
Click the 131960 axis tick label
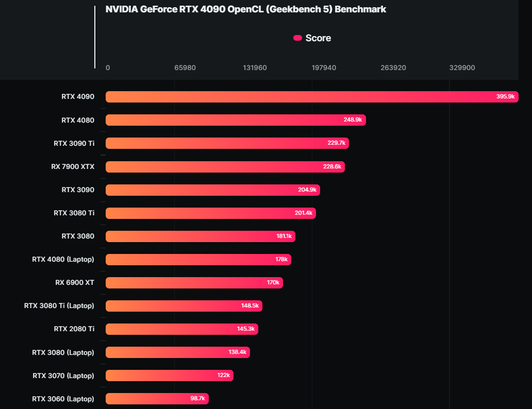point(255,68)
